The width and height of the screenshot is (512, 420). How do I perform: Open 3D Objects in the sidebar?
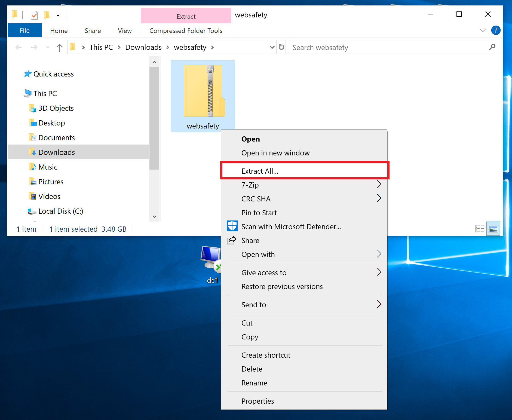coord(56,108)
